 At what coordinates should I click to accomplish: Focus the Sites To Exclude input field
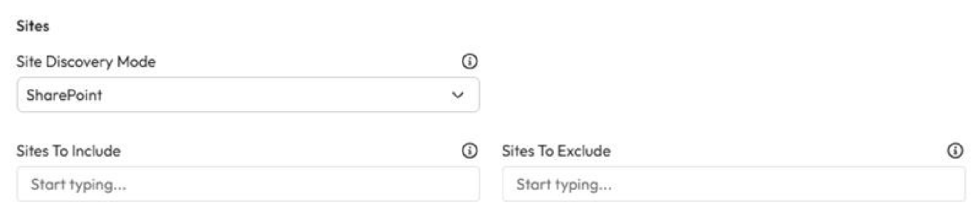coord(733,185)
